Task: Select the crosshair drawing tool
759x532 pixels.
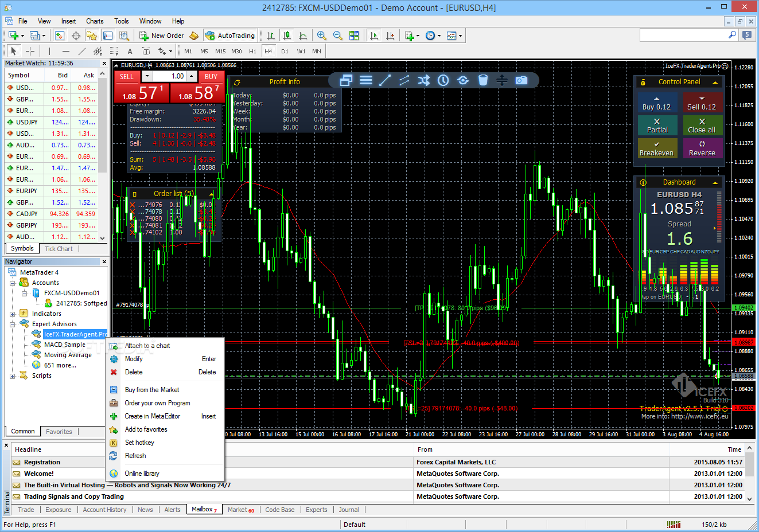Action: click(x=30, y=51)
